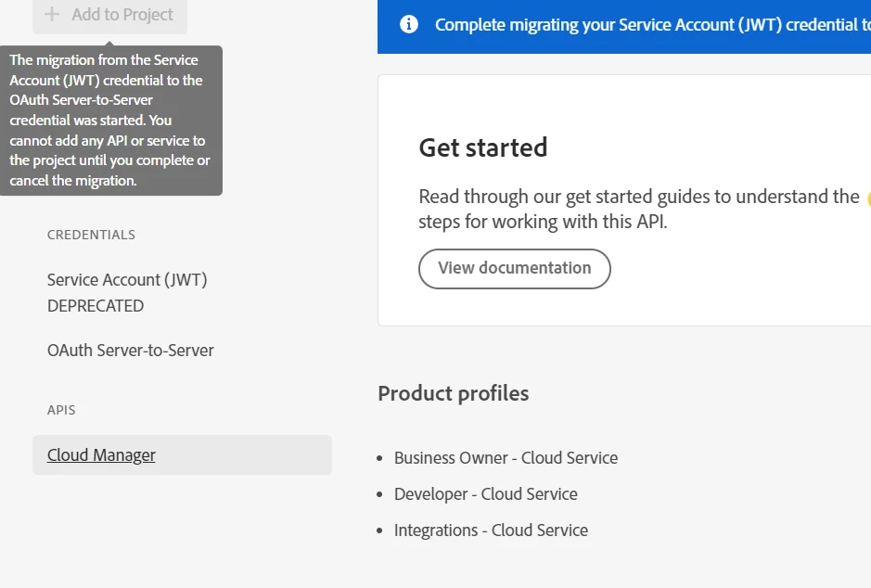Click the bullet before Integrations profile

[x=380, y=530]
